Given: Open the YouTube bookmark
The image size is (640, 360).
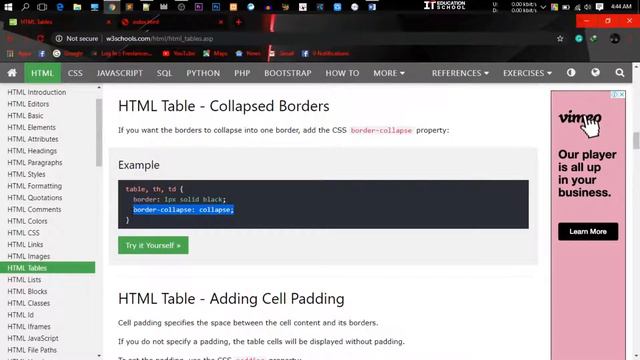Looking at the screenshot, I should pyautogui.click(x=179, y=53).
